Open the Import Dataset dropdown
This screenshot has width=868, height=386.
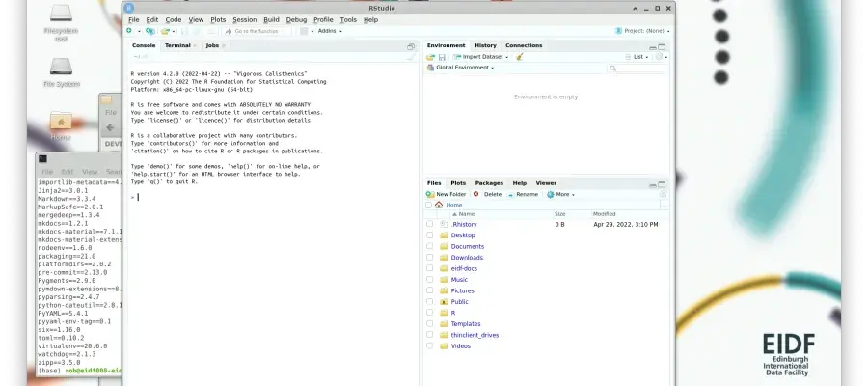(480, 57)
